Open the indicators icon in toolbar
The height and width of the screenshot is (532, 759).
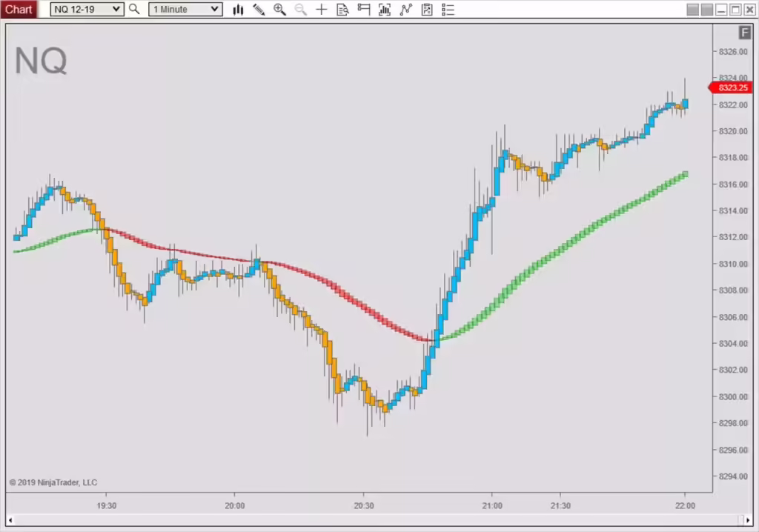(x=385, y=10)
